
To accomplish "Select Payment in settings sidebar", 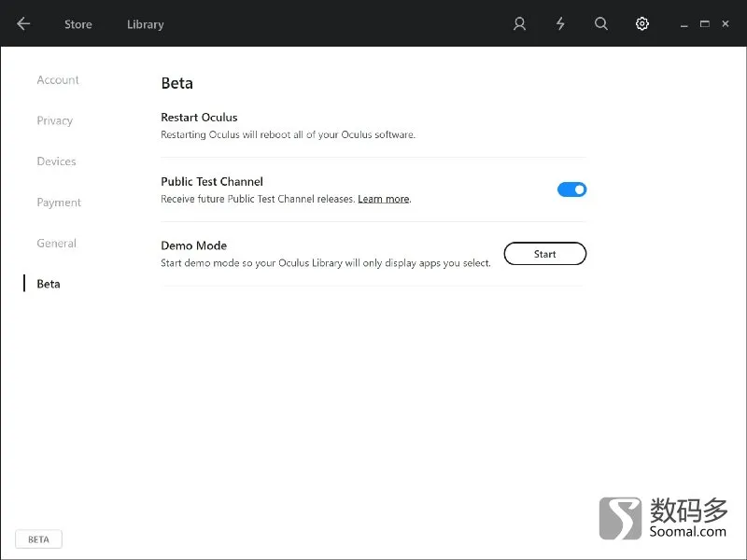I will [x=59, y=203].
